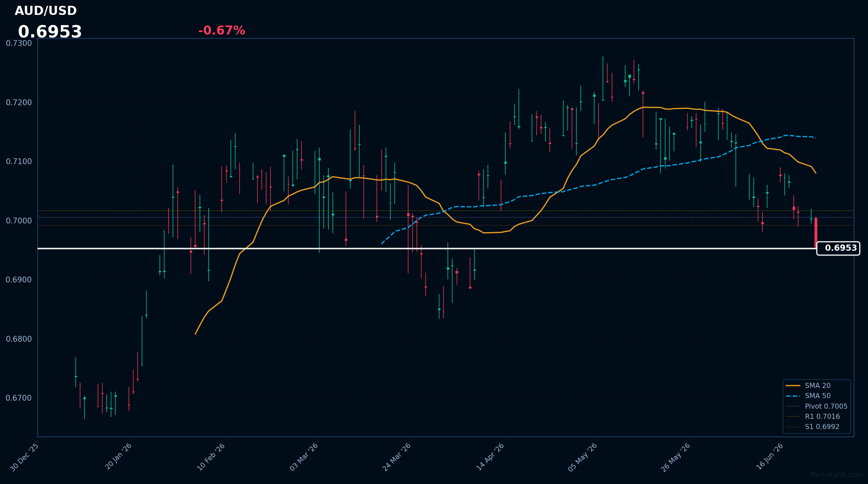The height and width of the screenshot is (484, 868).
Task: Click the blue dashed SMA 50 sample in legend
Action: point(793,396)
